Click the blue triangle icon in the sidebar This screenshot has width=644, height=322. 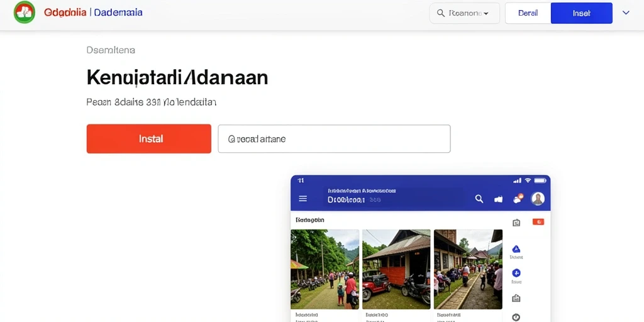click(x=516, y=249)
